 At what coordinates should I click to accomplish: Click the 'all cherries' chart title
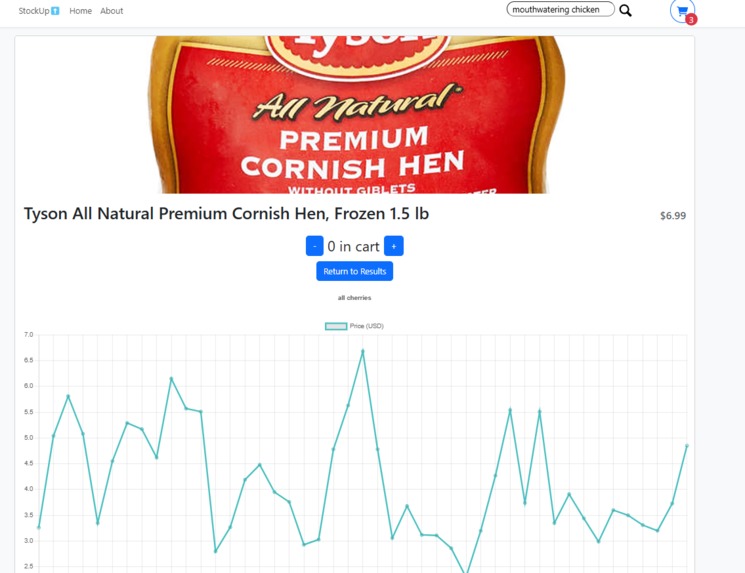pos(354,298)
